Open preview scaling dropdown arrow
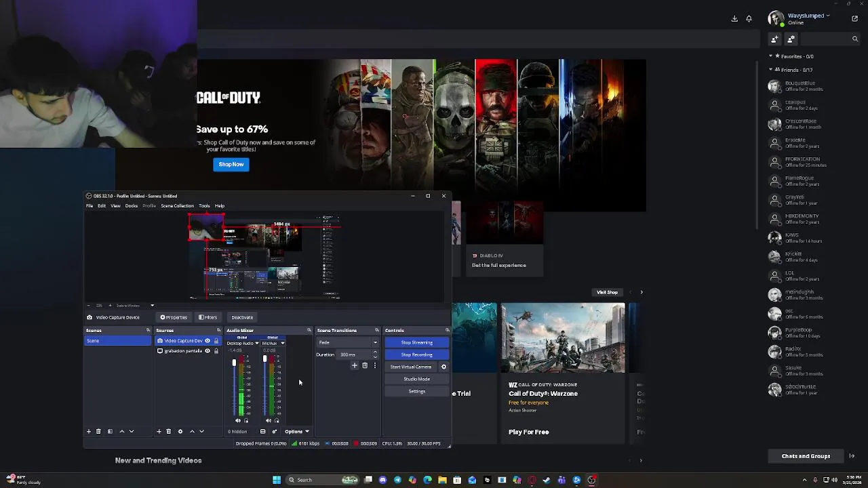Screen dimensions: 868x488 [152, 306]
